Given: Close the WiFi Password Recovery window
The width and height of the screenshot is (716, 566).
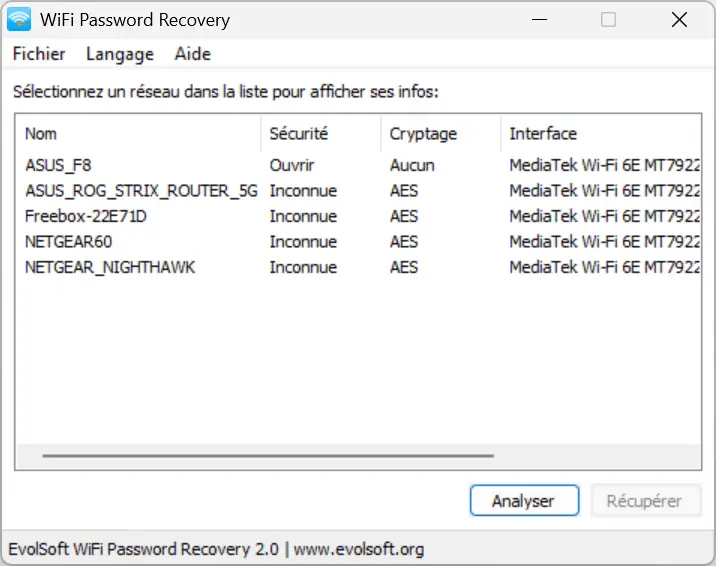Looking at the screenshot, I should click(x=679, y=20).
